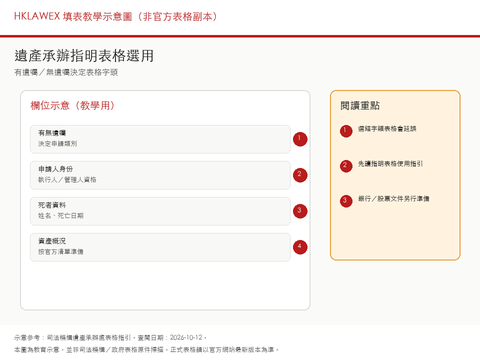
Task: Click badge 2 in the 閱讀重點 panel
Action: click(346, 166)
